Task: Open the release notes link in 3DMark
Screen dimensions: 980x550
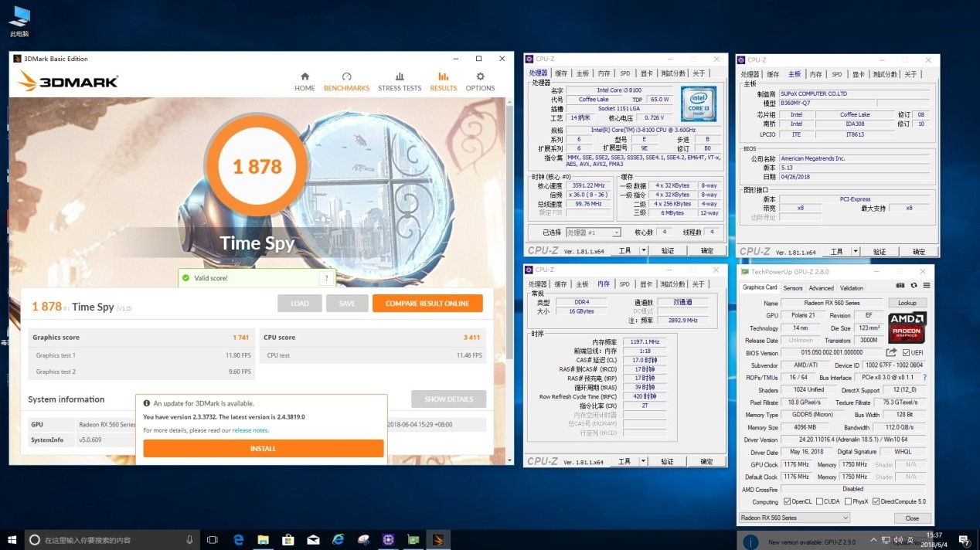Action: coord(248,429)
